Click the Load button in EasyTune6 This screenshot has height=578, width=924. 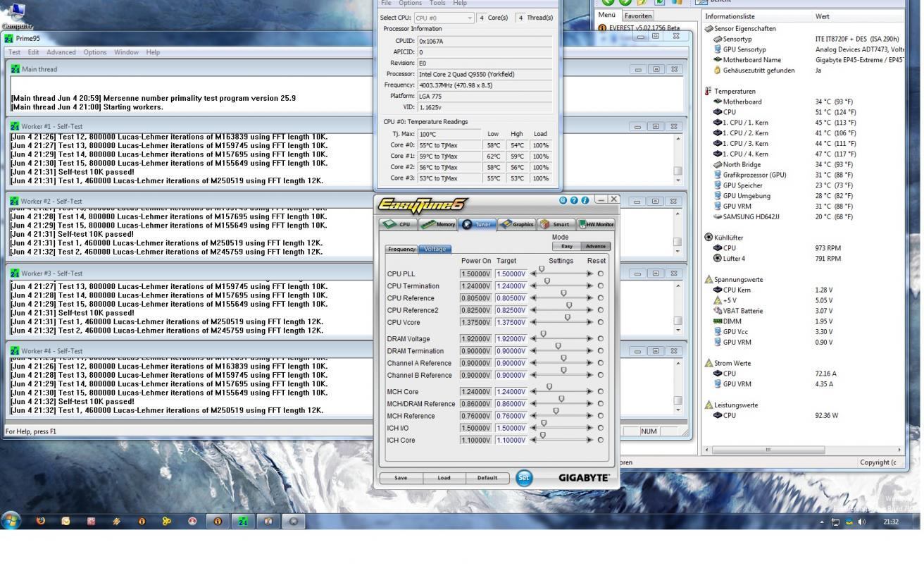pos(444,478)
